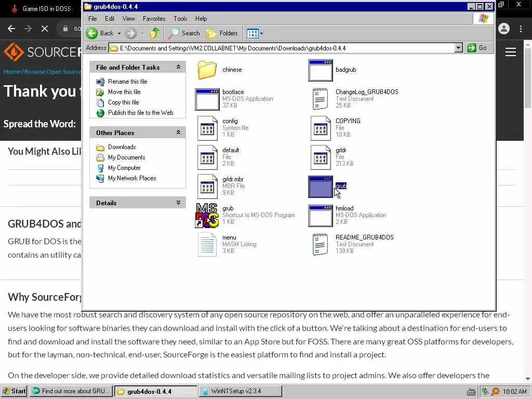Click the Explorer address path field

click(x=282, y=48)
